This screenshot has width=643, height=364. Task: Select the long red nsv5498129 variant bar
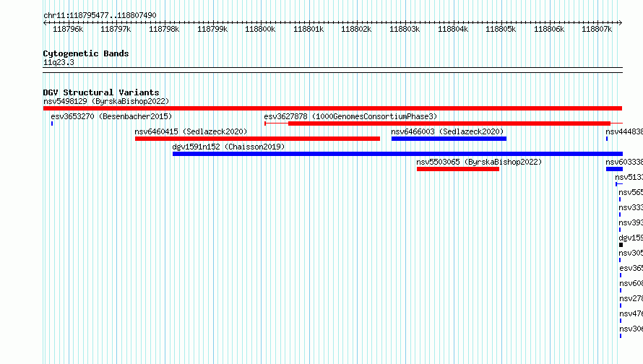332,108
